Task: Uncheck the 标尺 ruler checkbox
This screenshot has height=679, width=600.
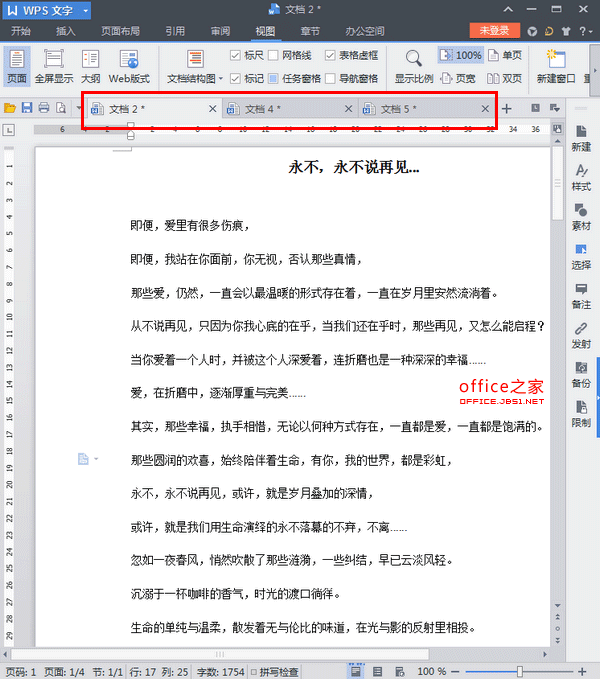Action: (235, 55)
